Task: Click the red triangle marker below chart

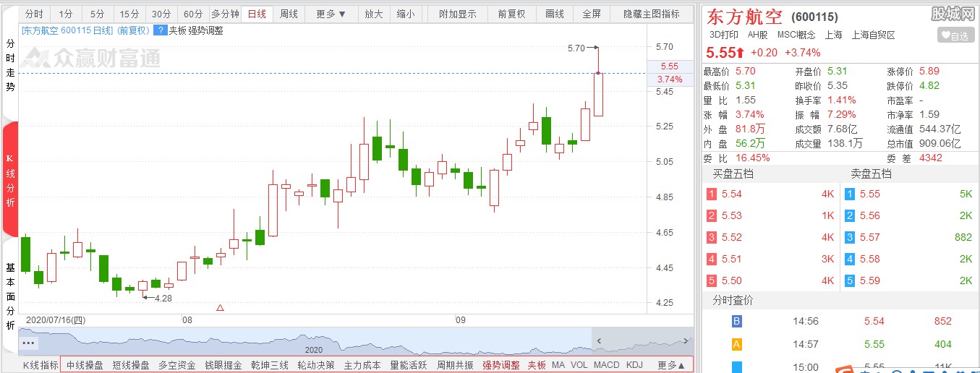Action: pos(221,308)
